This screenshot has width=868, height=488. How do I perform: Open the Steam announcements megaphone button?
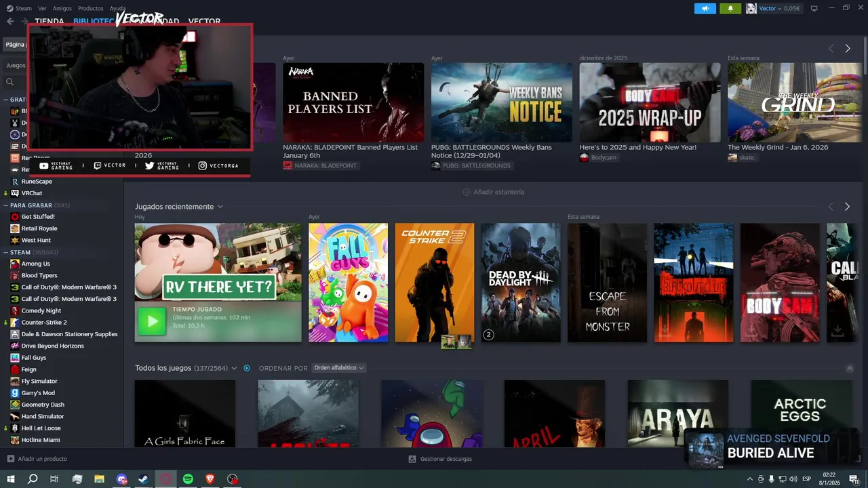[x=705, y=8]
